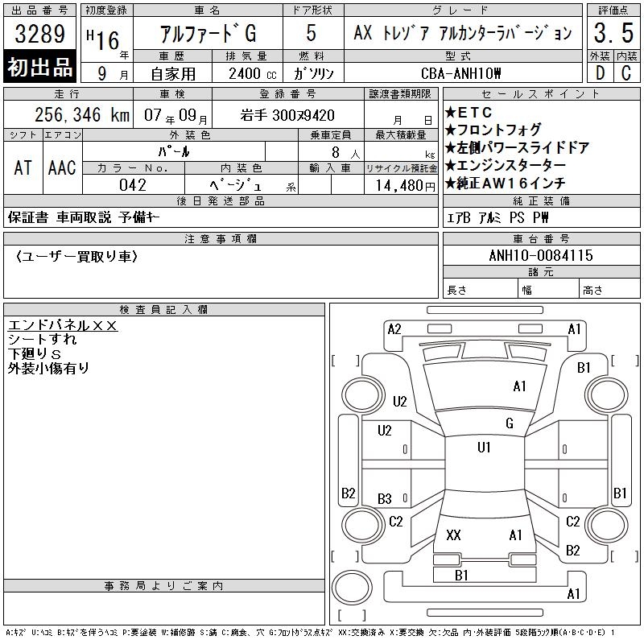Select the inspection date 07年09月
Viewport: 644px width, 644px height.
click(175, 115)
